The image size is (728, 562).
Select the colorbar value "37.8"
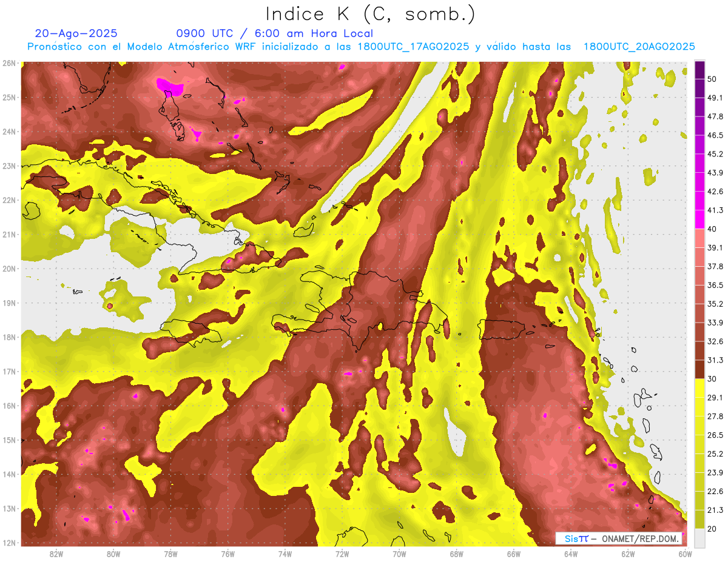point(715,266)
